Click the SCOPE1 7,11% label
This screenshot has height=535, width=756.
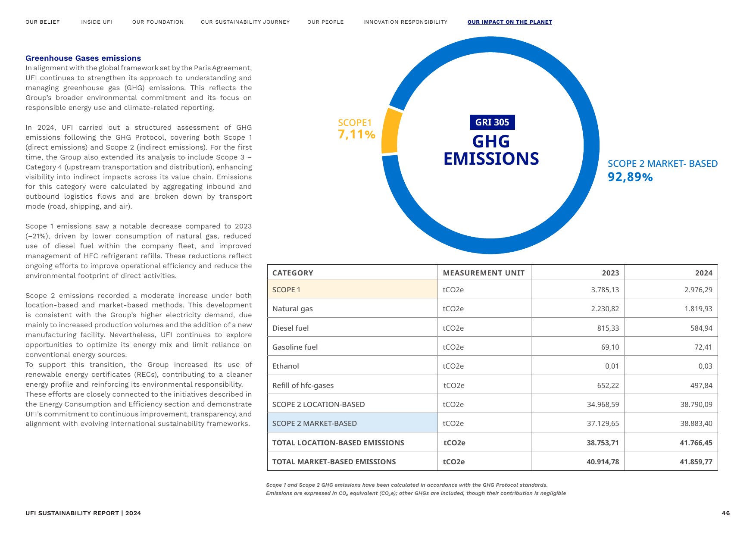(356, 129)
